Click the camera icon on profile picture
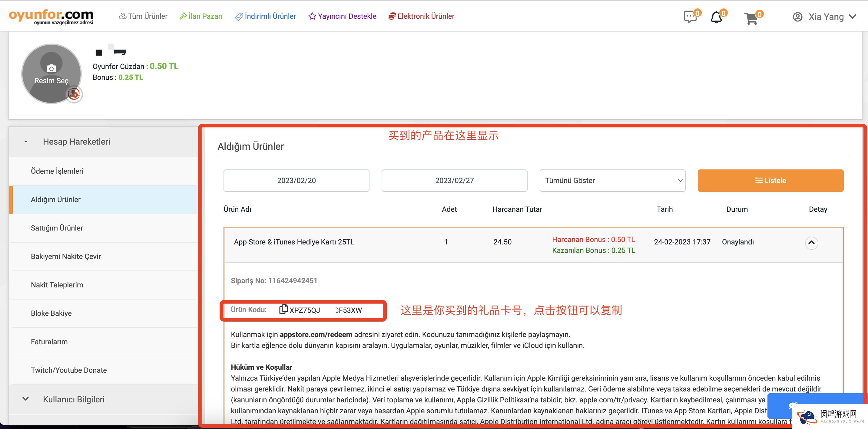 51,69
